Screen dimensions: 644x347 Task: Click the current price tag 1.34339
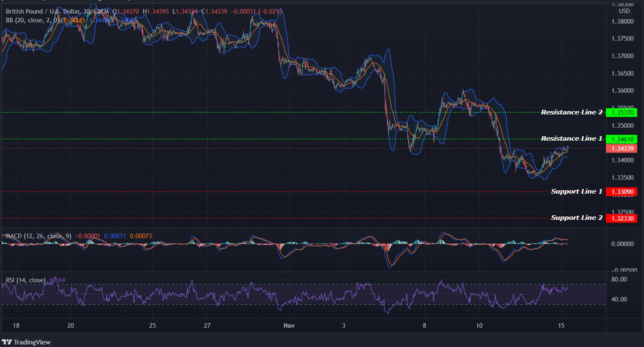621,148
